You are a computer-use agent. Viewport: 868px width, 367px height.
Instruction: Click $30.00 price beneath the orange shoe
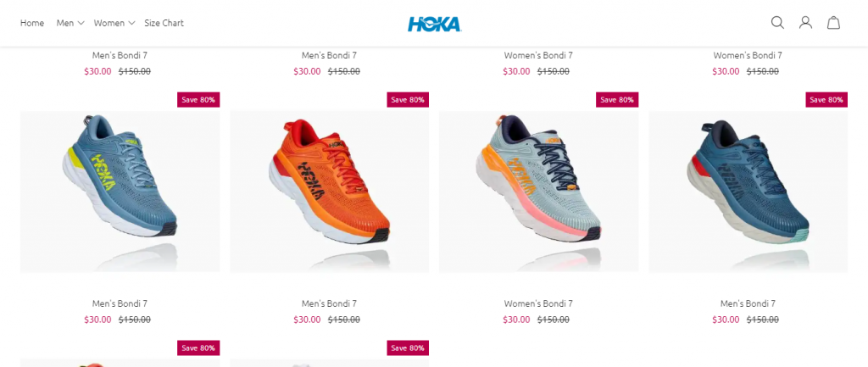tap(307, 320)
